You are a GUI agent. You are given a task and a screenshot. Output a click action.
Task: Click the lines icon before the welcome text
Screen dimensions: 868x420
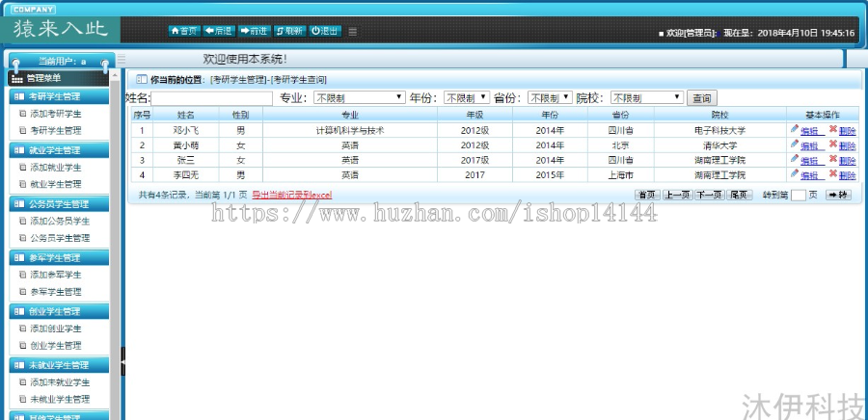point(122,59)
